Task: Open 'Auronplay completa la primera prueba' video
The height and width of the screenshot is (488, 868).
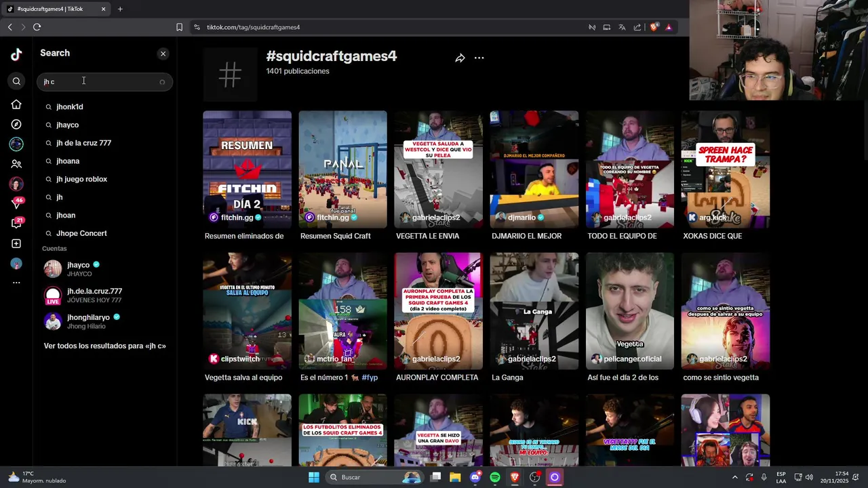Action: tap(438, 311)
